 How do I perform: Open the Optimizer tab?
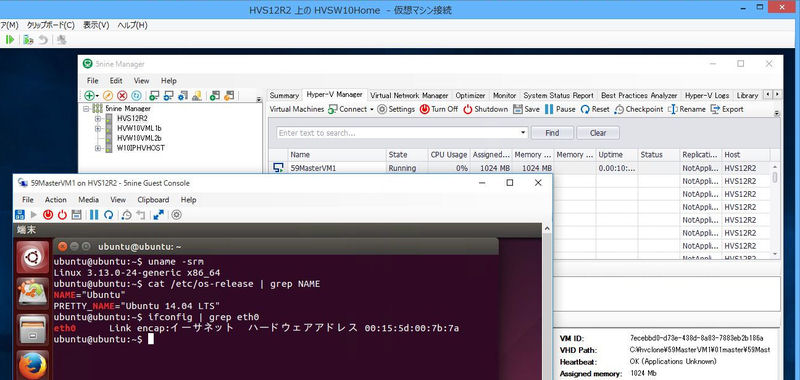(x=470, y=95)
